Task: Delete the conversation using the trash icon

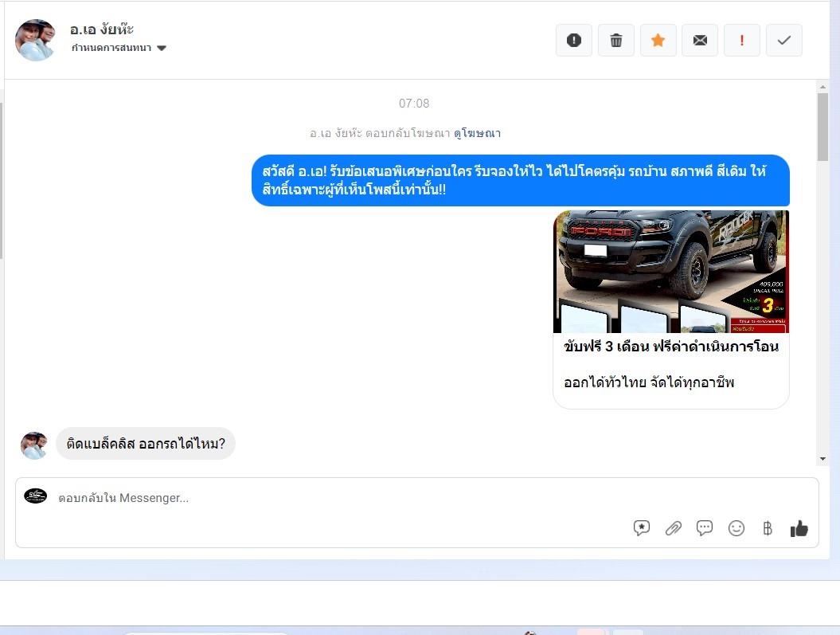Action: [x=615, y=41]
